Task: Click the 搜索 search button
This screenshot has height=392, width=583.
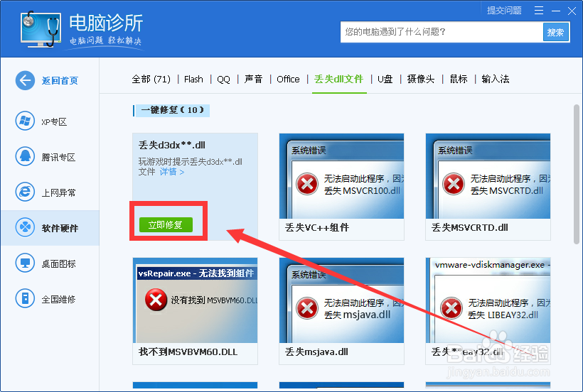Action: pyautogui.click(x=555, y=32)
